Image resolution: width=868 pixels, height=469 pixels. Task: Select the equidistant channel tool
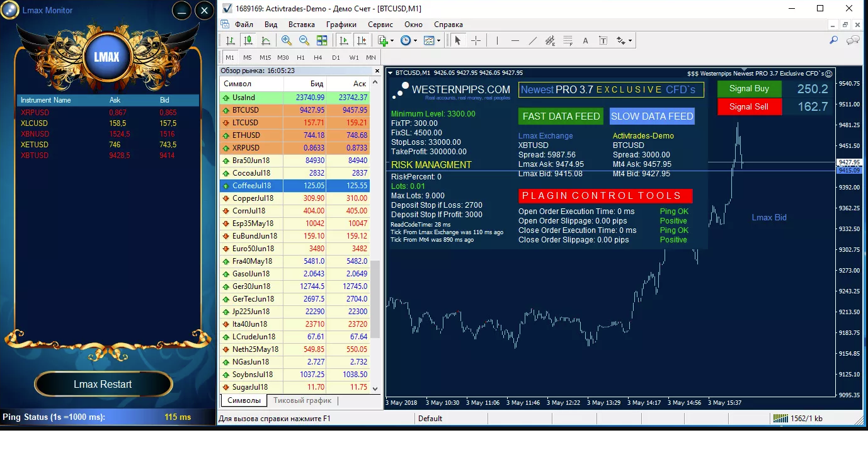pyautogui.click(x=550, y=40)
